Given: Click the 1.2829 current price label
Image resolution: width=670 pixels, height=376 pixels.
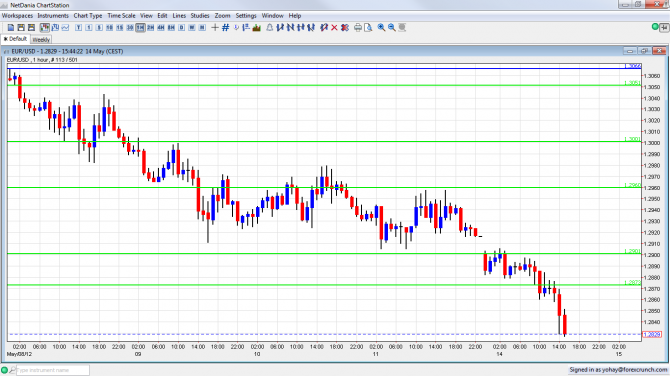Looking at the screenshot, I should [x=652, y=334].
